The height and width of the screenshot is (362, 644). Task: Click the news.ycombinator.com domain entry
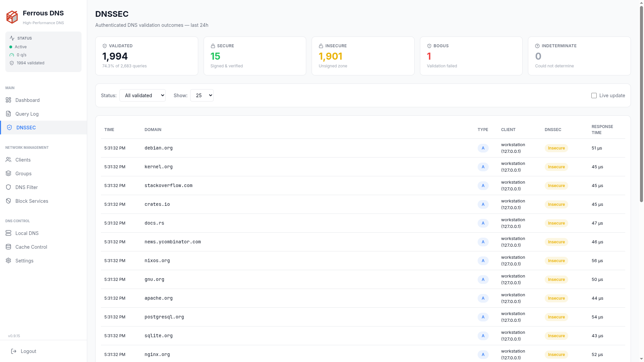tap(173, 242)
